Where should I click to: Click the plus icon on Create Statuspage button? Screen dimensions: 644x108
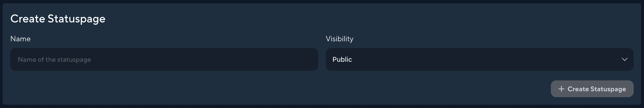561,89
